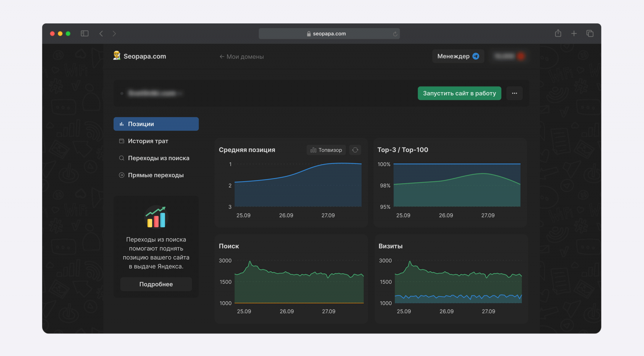Click the seopapa.com address bar field
Image resolution: width=644 pixels, height=356 pixels.
pos(329,34)
